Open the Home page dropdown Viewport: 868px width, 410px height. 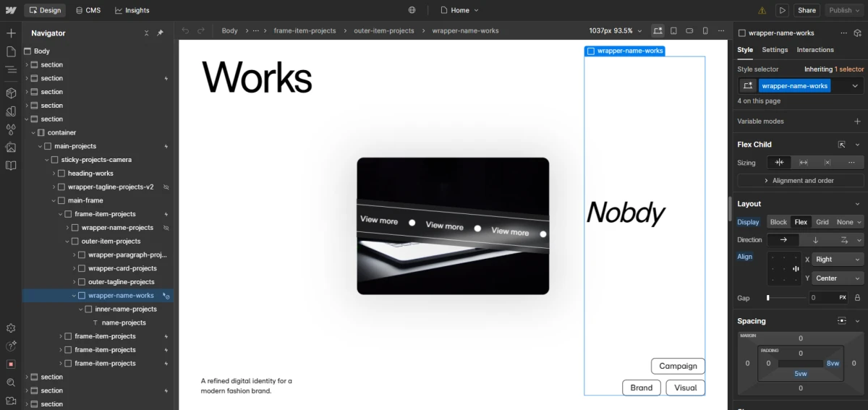459,10
